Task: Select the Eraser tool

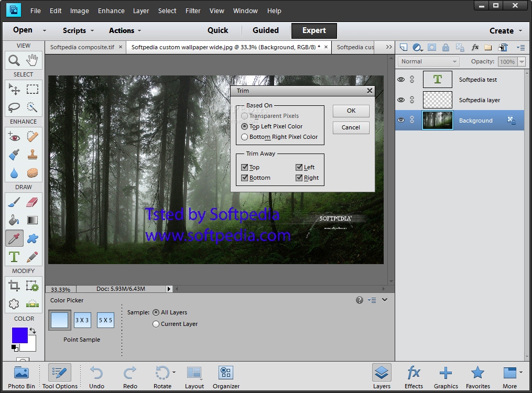Action: pyautogui.click(x=32, y=202)
